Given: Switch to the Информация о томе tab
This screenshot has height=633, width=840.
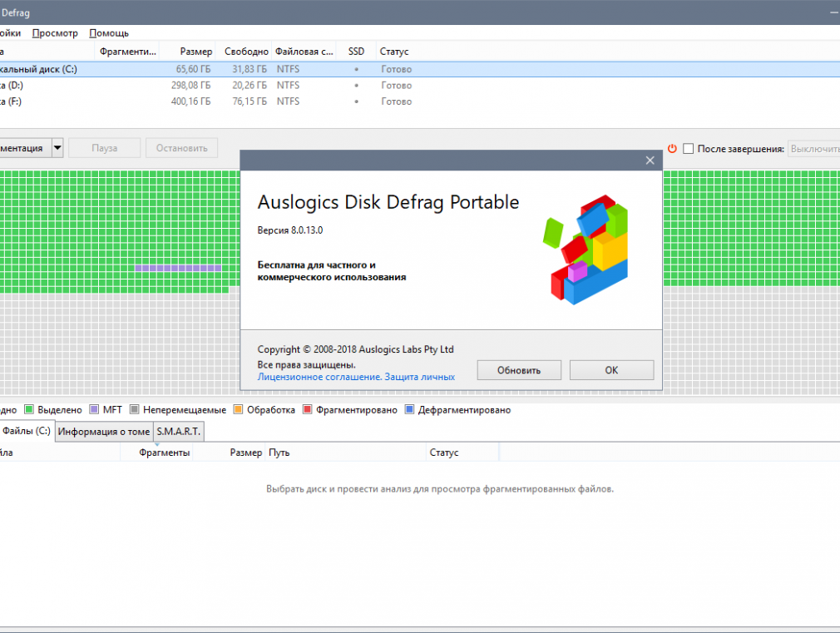Looking at the screenshot, I should [104, 432].
